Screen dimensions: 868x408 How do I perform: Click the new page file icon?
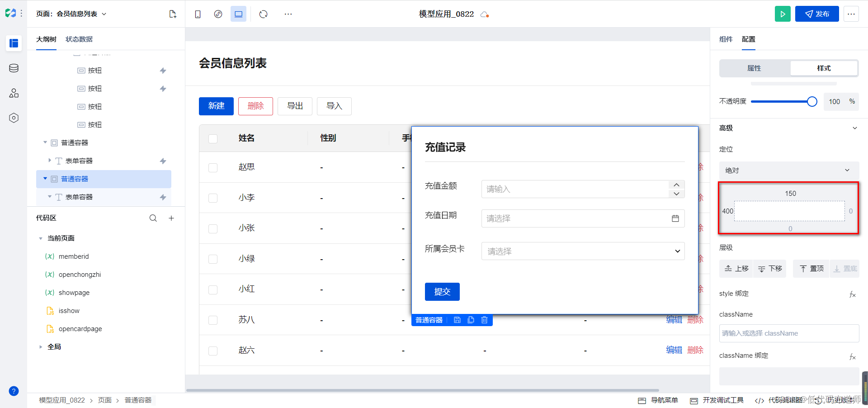click(173, 14)
